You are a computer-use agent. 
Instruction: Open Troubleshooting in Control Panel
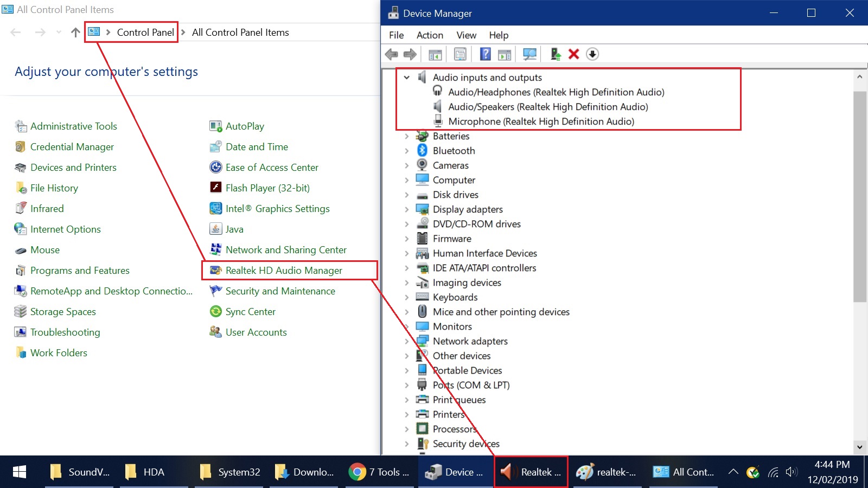pos(65,332)
